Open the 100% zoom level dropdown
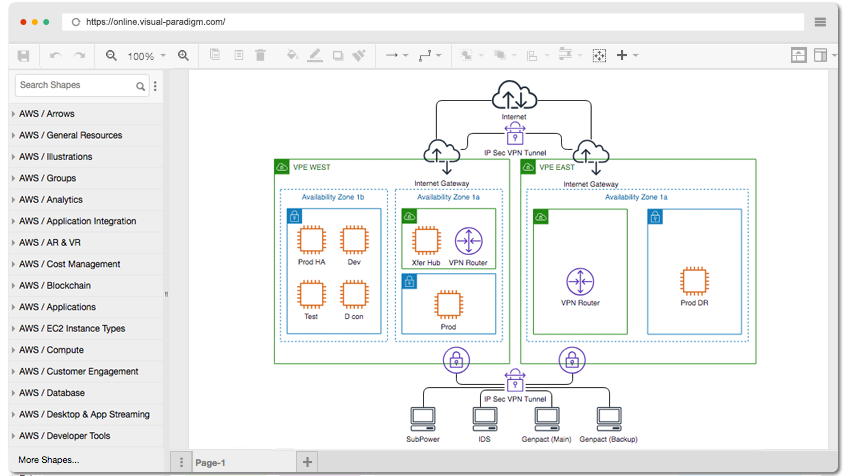 [x=147, y=56]
